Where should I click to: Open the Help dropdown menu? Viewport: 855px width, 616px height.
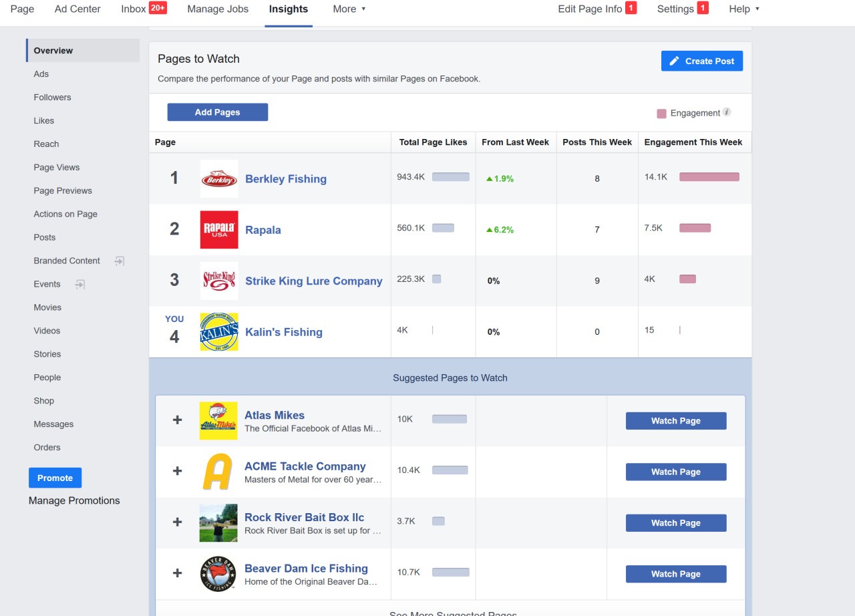coord(744,9)
